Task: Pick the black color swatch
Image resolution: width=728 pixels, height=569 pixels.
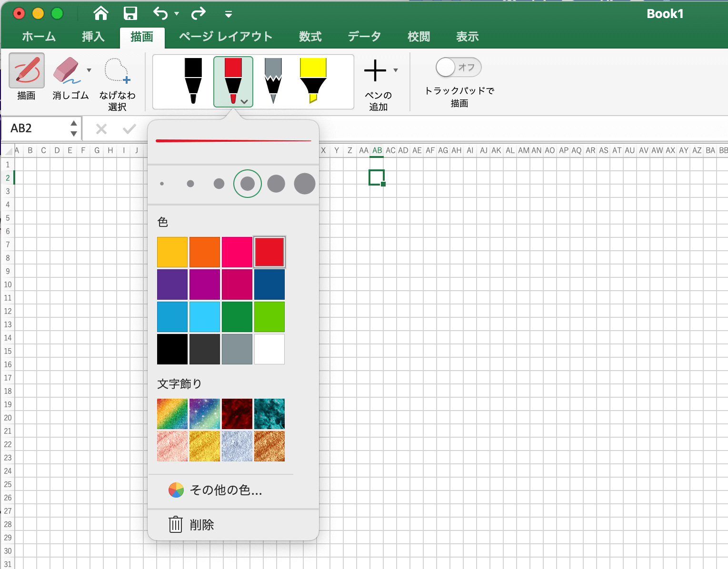Action: (172, 349)
